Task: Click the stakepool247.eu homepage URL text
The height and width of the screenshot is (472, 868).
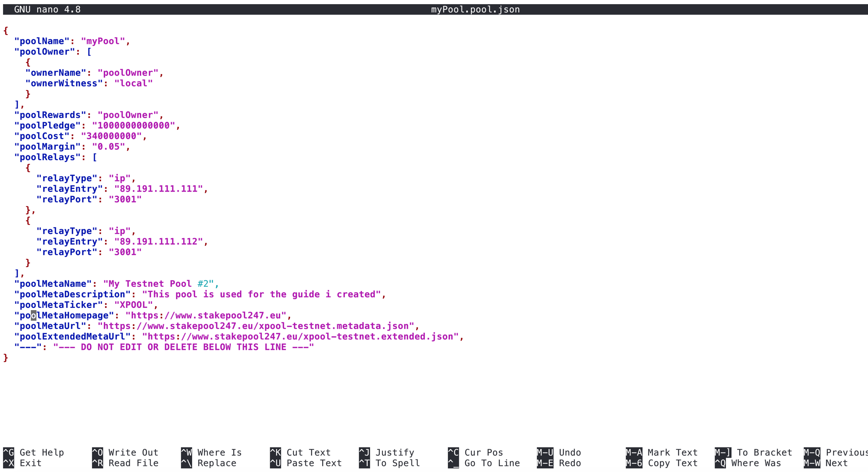Action: (x=206, y=315)
